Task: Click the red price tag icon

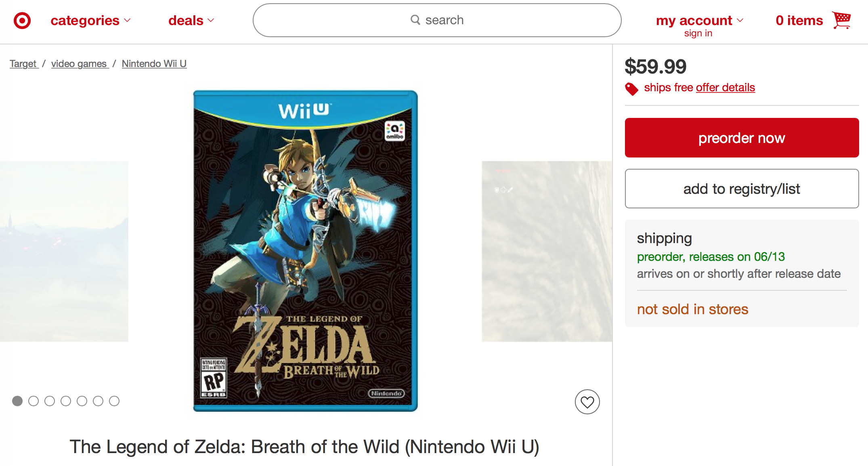Action: (631, 88)
